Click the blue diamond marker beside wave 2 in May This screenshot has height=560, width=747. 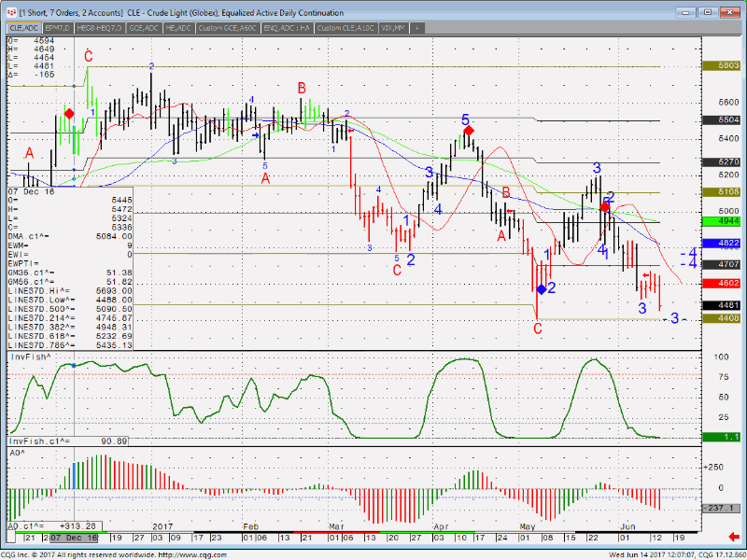(542, 289)
